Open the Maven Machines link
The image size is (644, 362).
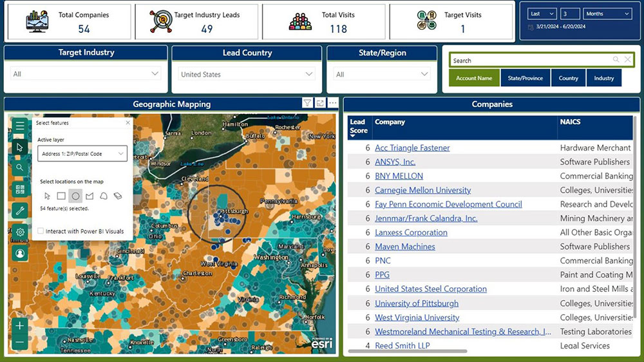tap(405, 247)
